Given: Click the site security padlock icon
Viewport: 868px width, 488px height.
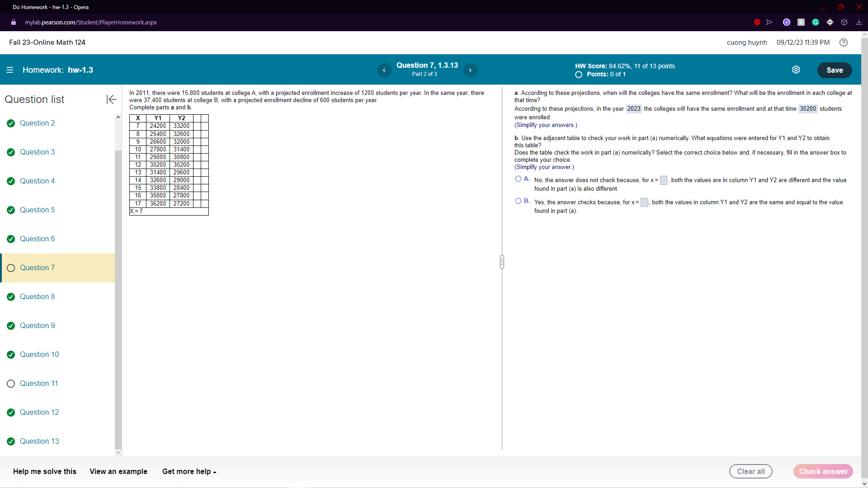Looking at the screenshot, I should pos(13,22).
